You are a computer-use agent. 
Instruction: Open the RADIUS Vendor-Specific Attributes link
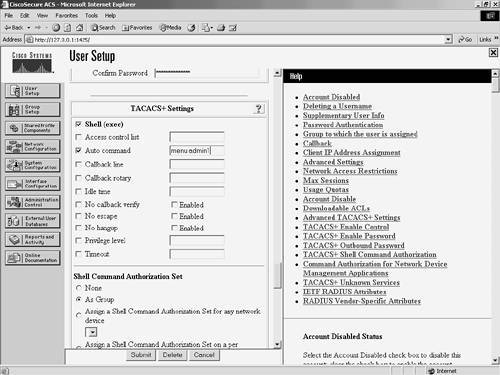click(362, 301)
